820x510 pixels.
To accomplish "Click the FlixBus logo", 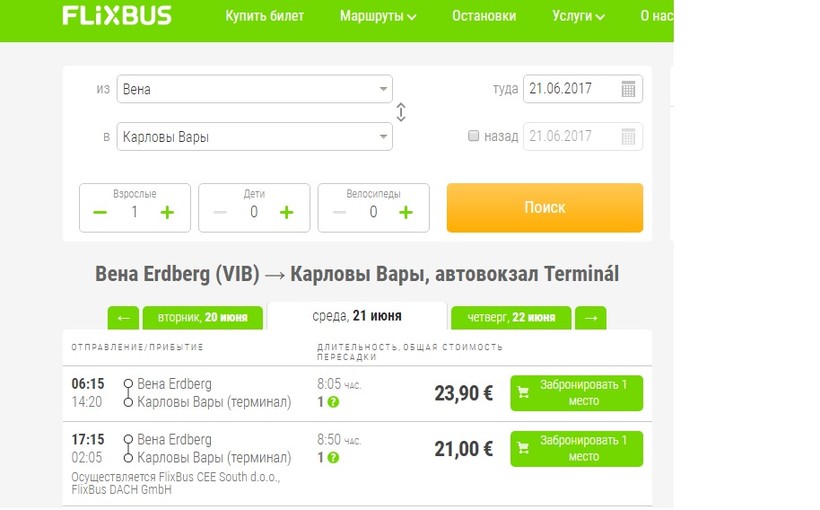I will tap(116, 16).
